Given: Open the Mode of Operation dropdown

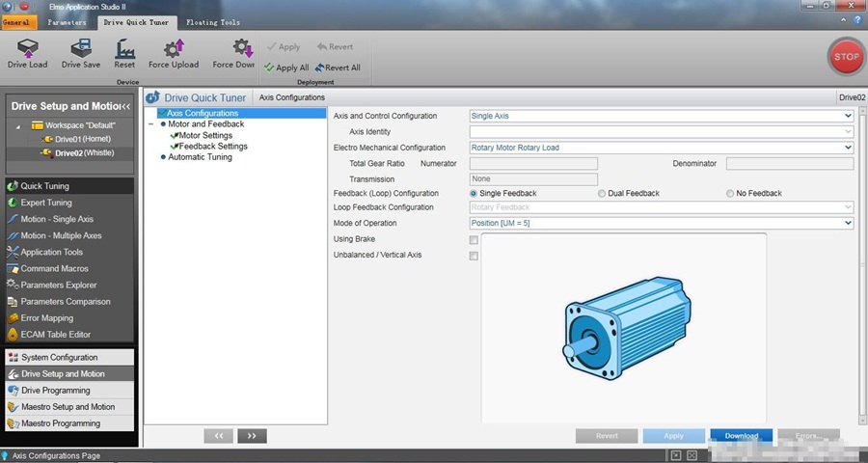Looking at the screenshot, I should (x=661, y=224).
